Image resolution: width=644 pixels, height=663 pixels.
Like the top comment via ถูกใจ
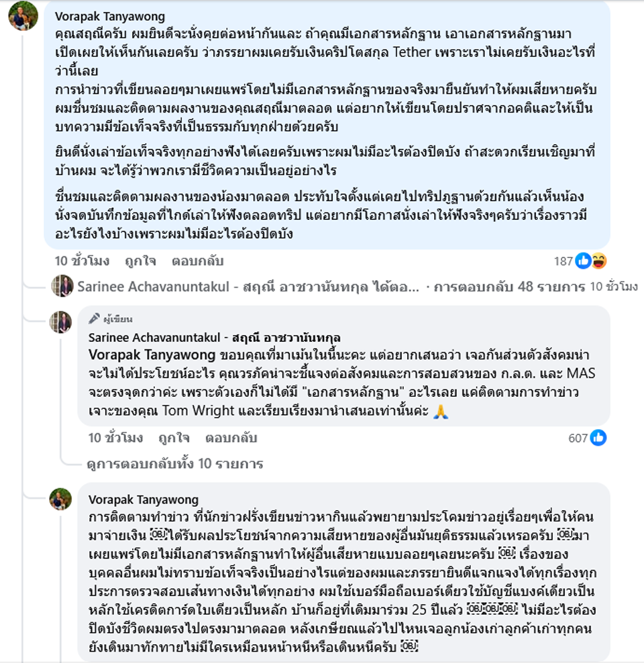tap(140, 261)
